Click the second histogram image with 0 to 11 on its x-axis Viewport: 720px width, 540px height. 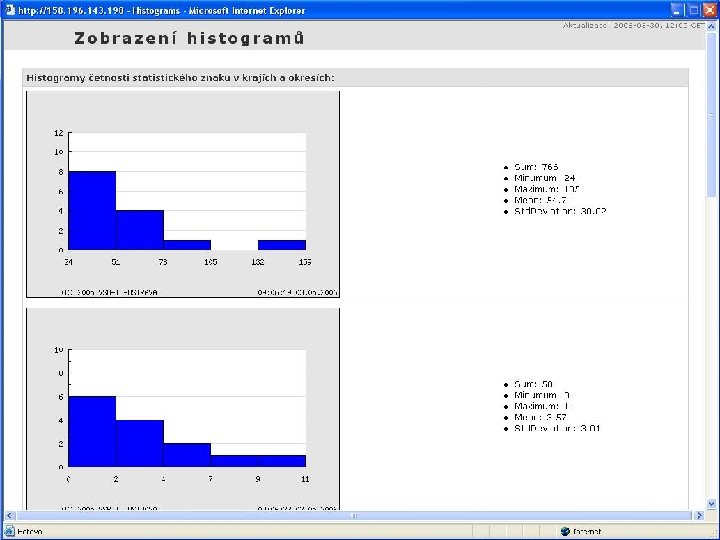tap(183, 409)
